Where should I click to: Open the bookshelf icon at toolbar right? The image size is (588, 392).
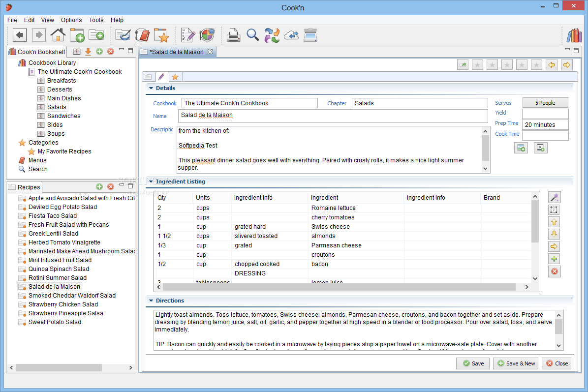click(x=574, y=35)
